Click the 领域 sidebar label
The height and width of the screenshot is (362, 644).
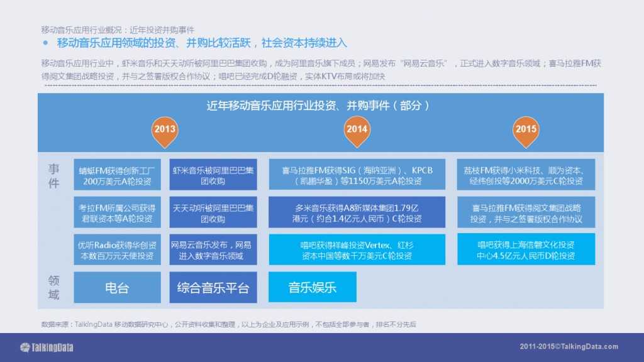[53, 287]
